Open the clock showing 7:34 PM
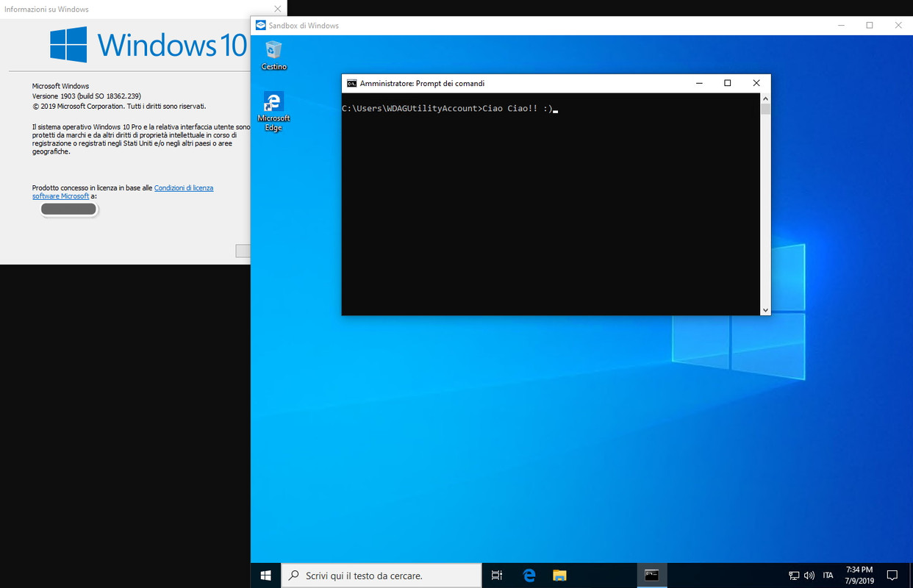 [x=859, y=576]
